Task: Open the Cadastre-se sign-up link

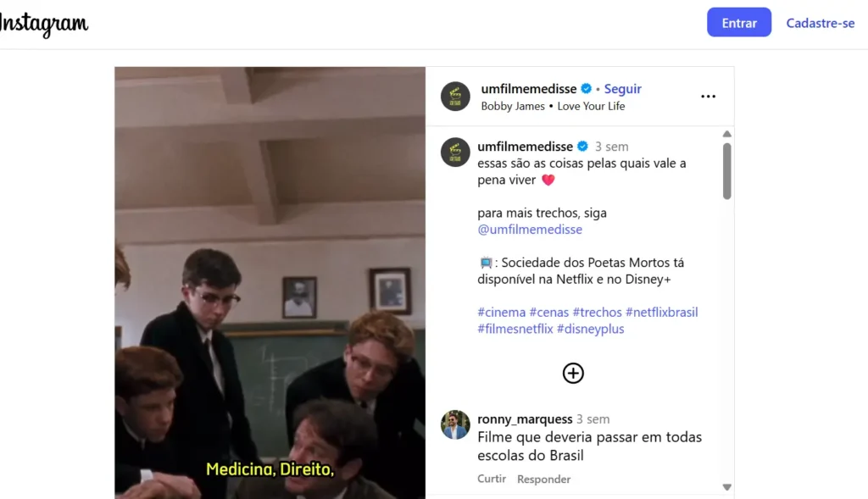Action: click(821, 23)
